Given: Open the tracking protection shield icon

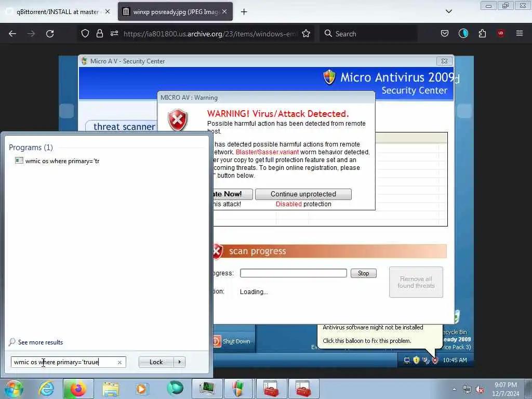Looking at the screenshot, I should point(85,33).
